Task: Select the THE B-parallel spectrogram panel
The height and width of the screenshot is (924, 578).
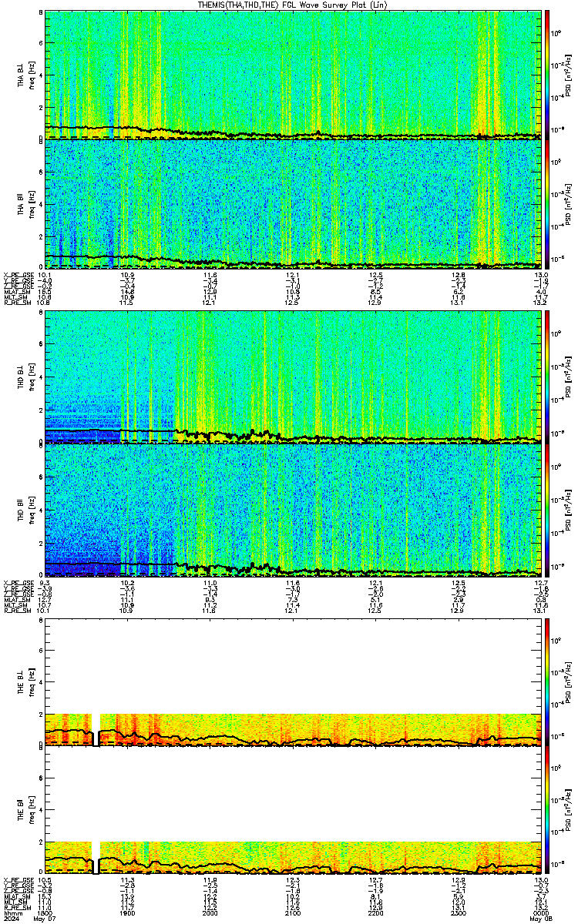Action: 293,811
